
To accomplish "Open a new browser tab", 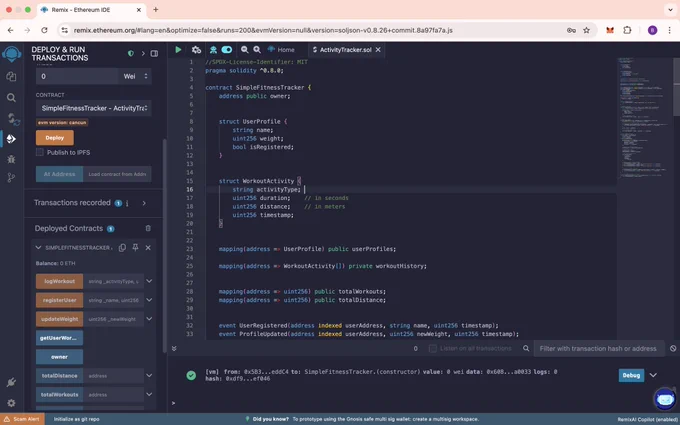I will (x=156, y=10).
